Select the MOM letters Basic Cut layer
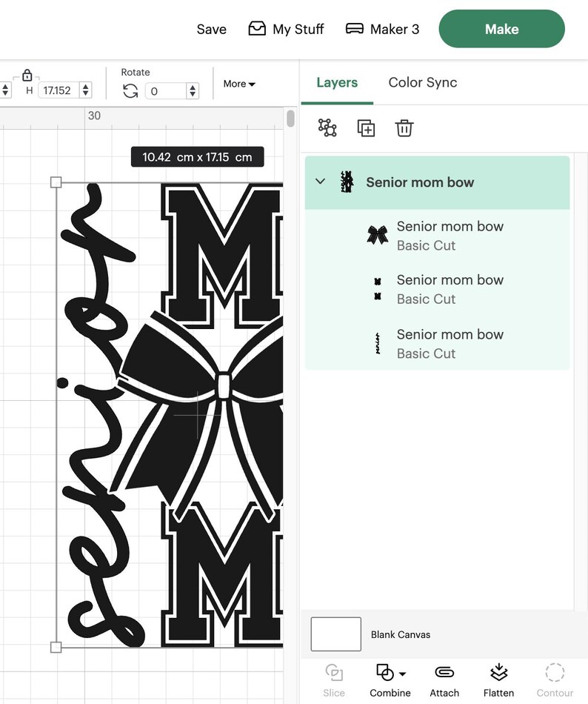This screenshot has height=704, width=588. click(x=438, y=289)
